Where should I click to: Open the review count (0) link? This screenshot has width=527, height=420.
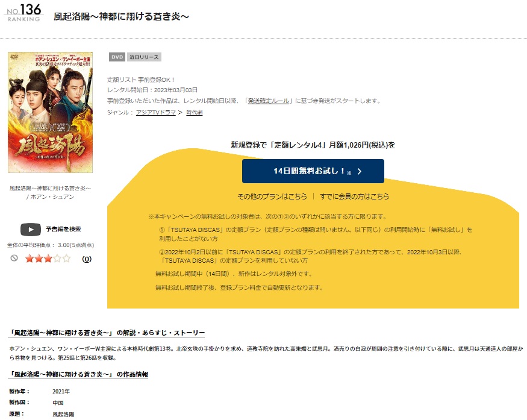tap(87, 259)
